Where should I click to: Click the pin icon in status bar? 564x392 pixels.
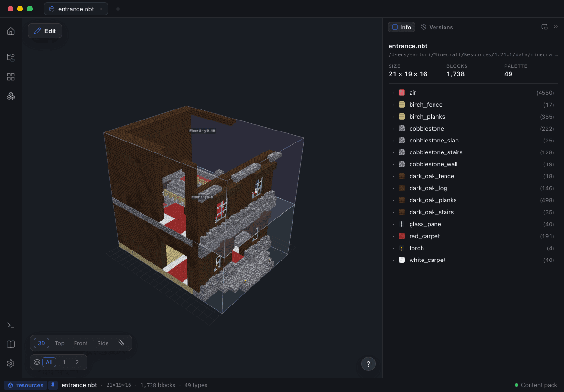(x=53, y=385)
